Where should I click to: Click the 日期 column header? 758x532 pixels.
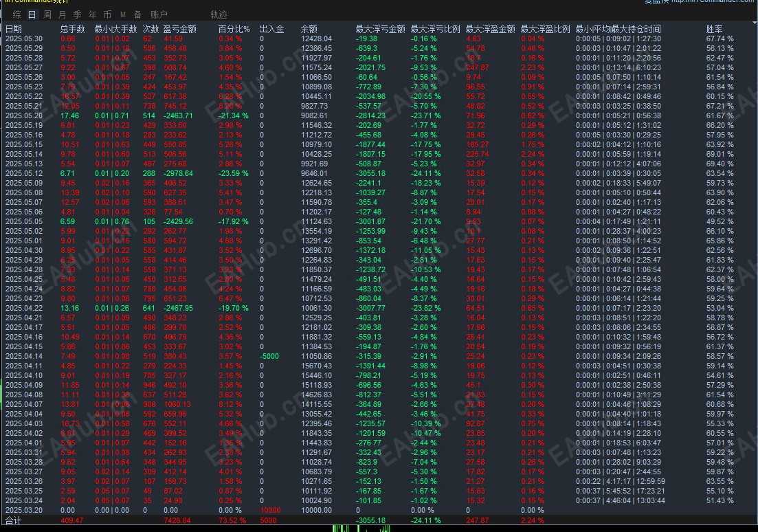coord(14,29)
